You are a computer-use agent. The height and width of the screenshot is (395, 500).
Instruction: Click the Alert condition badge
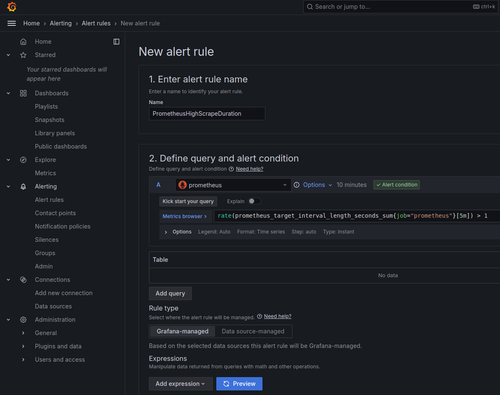point(397,185)
